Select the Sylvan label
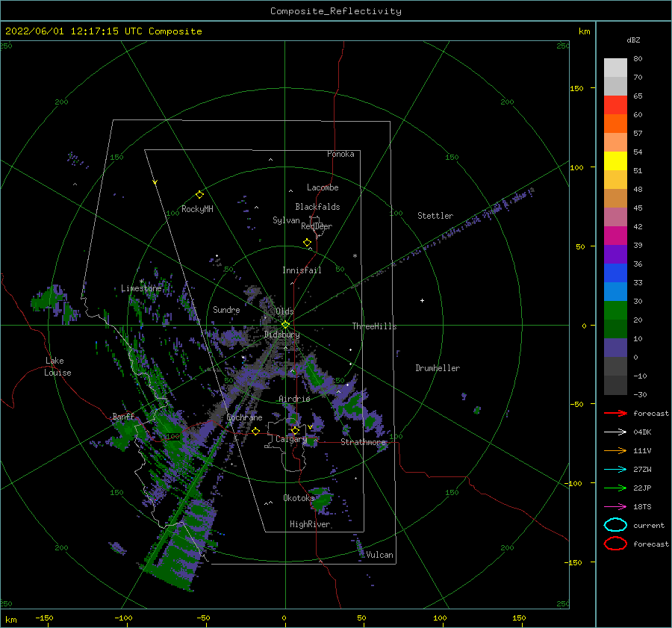Screen dimensions: 672x628 click(286, 220)
